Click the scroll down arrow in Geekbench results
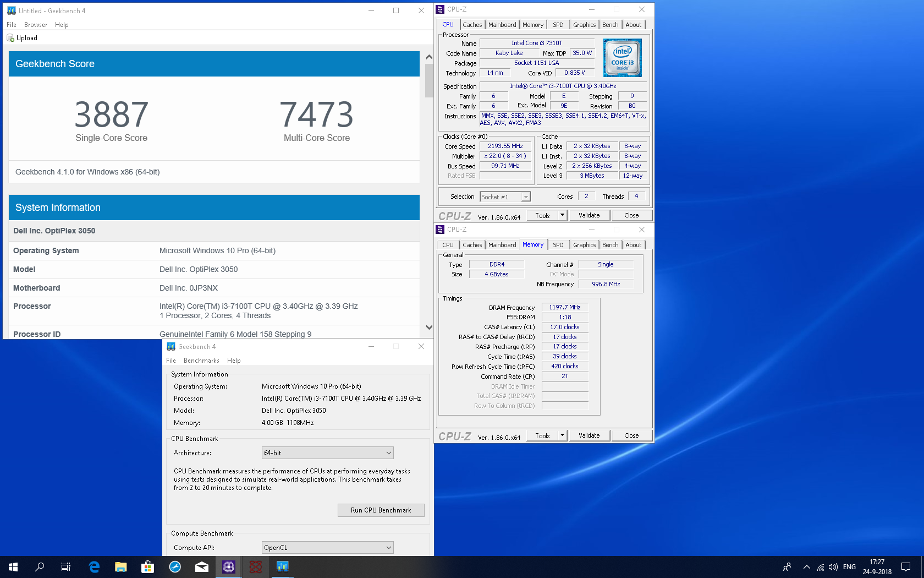Image resolution: width=924 pixels, height=578 pixels. [x=429, y=327]
